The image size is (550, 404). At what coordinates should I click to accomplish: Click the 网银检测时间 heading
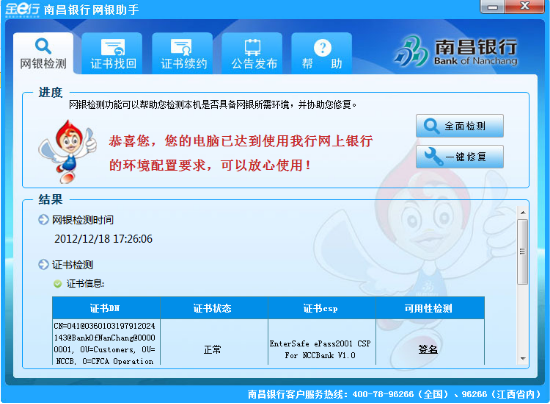pos(83,220)
